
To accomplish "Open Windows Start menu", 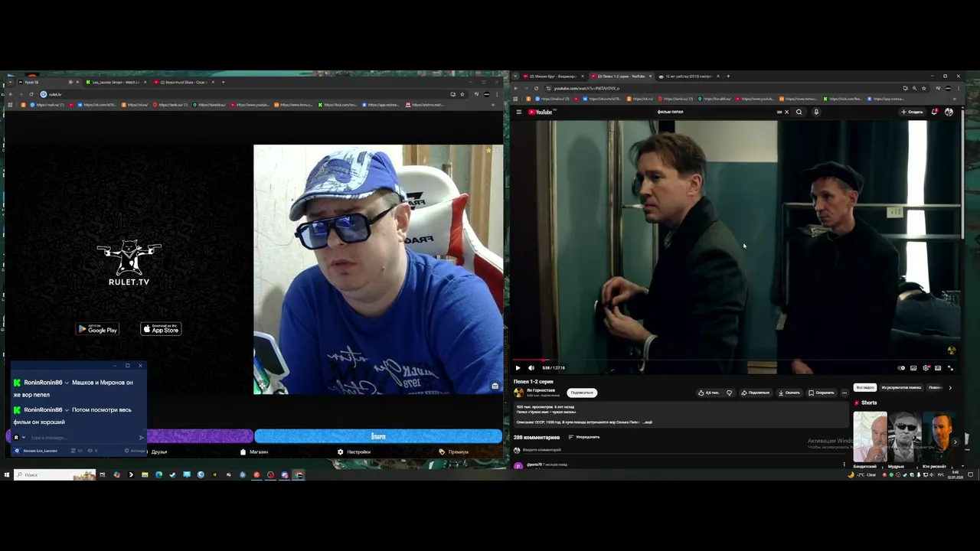I will coord(7,474).
